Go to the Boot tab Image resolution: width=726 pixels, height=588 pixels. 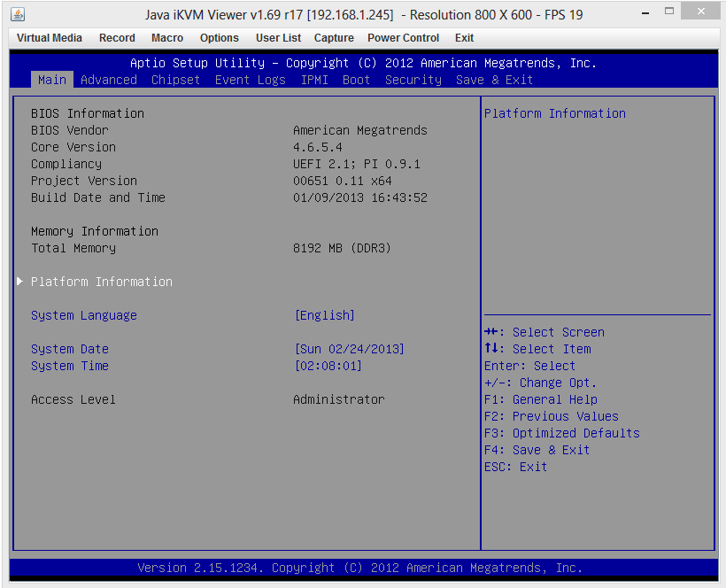click(356, 80)
